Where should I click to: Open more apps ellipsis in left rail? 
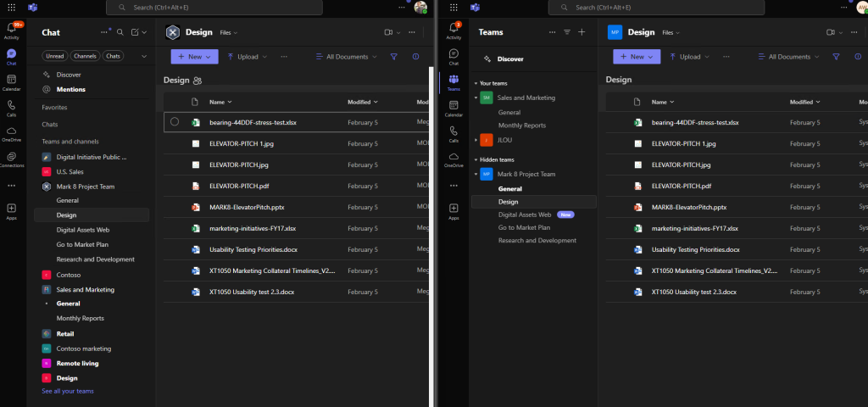point(11,186)
